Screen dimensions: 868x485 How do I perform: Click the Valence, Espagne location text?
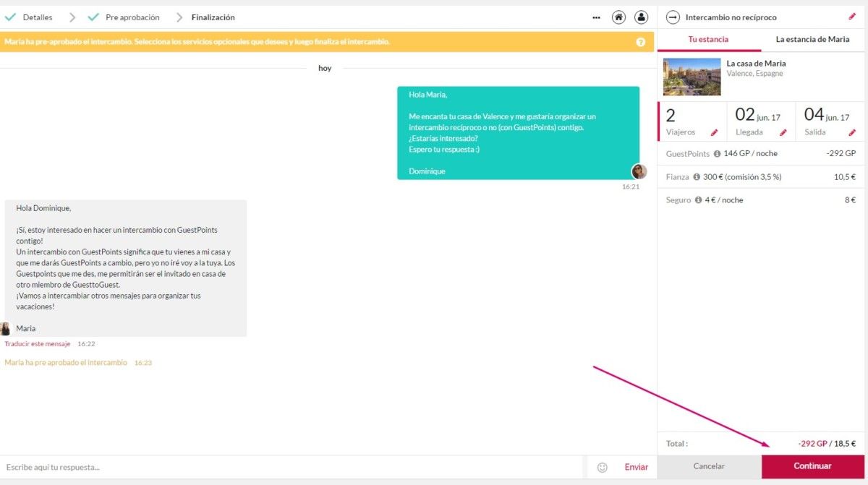[x=754, y=74]
